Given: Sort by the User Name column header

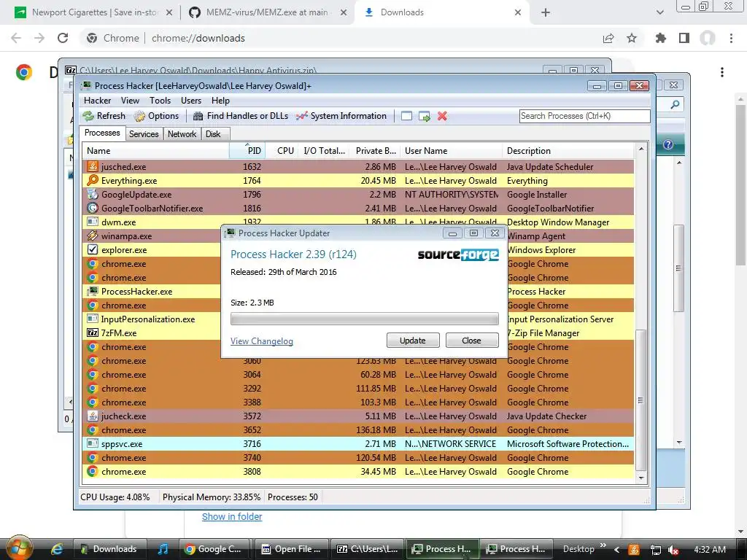Looking at the screenshot, I should (451, 150).
